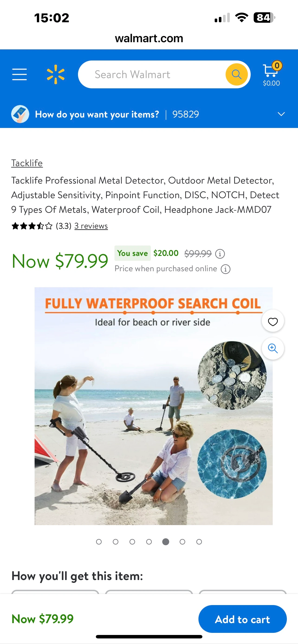Select the second image carousel dot
This screenshot has height=644, width=298.
tap(116, 542)
